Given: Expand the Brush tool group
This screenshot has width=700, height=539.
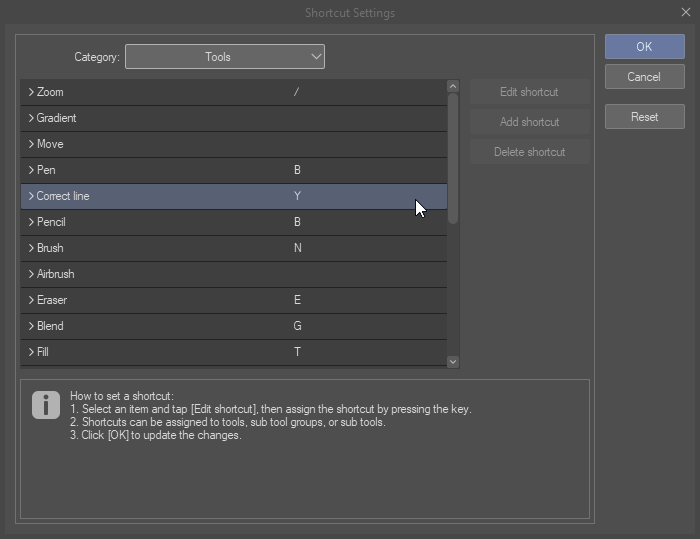Looking at the screenshot, I should click(31, 248).
